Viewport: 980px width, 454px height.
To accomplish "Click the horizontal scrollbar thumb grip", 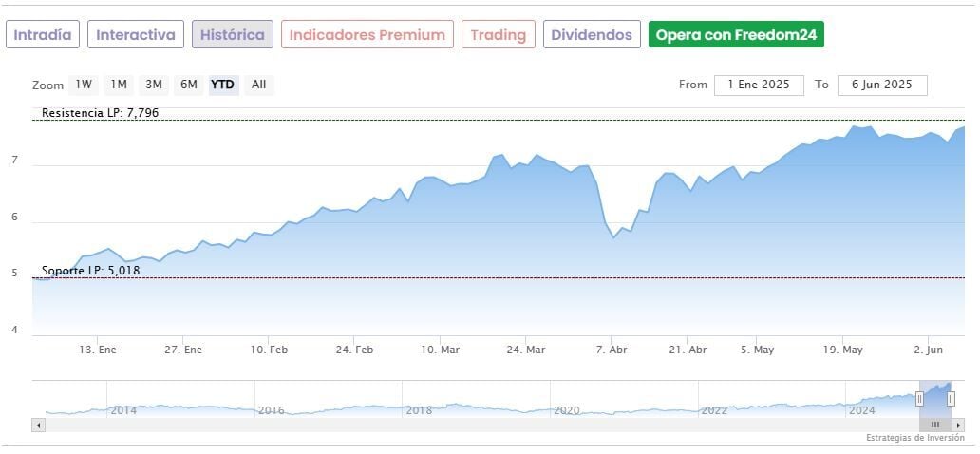I will (934, 425).
